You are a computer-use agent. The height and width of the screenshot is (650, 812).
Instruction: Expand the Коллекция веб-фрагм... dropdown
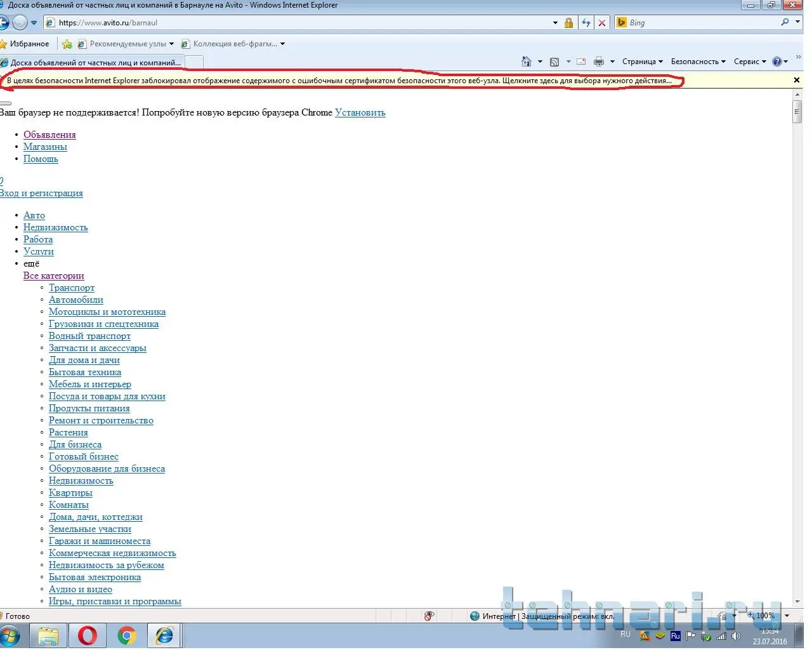click(x=282, y=44)
